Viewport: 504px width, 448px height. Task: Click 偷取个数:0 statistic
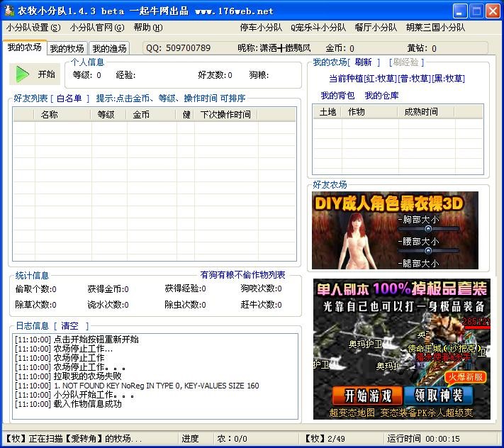35,289
